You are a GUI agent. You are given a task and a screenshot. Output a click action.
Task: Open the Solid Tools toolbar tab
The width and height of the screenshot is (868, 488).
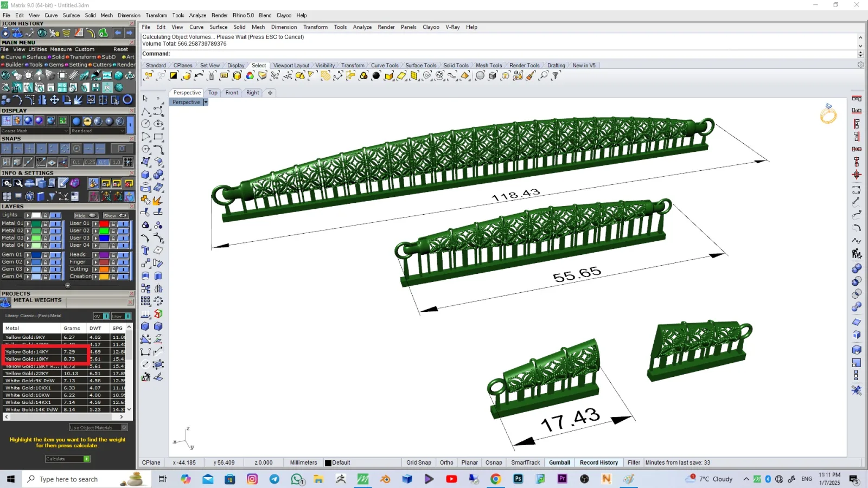[456, 66]
